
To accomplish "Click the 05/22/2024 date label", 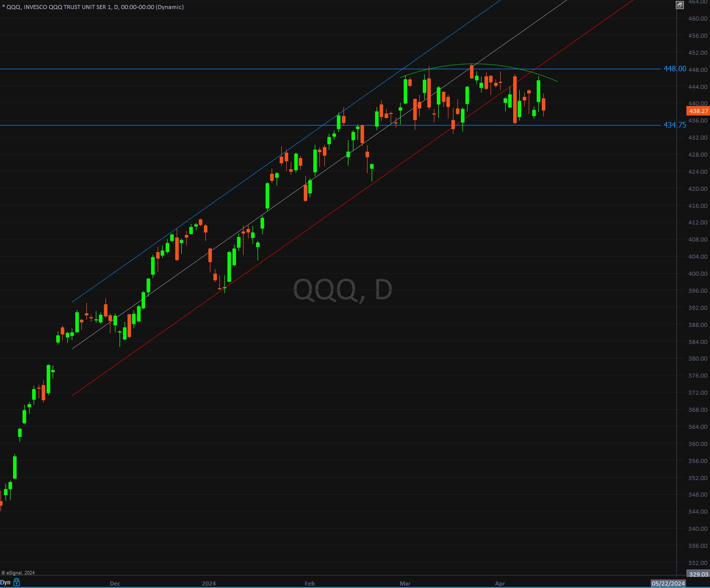I will coord(668,583).
